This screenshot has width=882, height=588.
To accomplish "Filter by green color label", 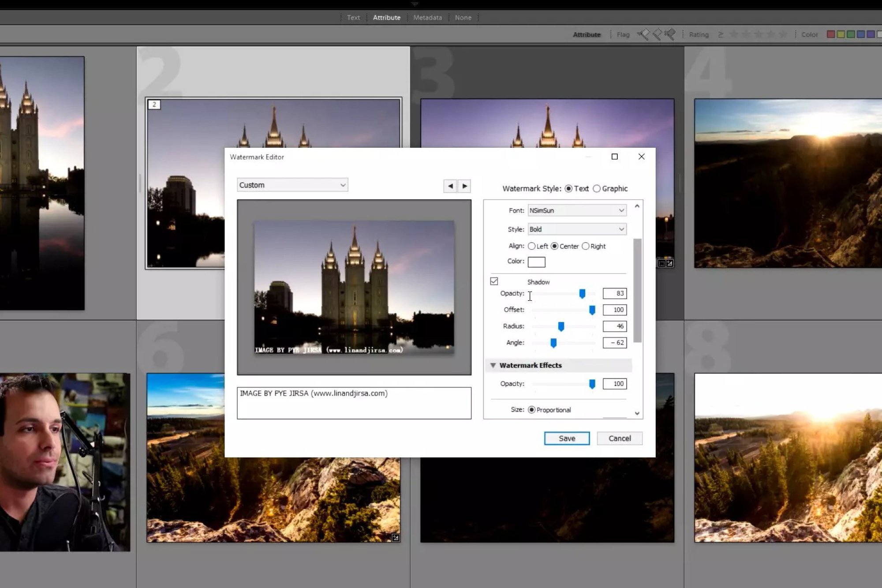I will (x=851, y=34).
